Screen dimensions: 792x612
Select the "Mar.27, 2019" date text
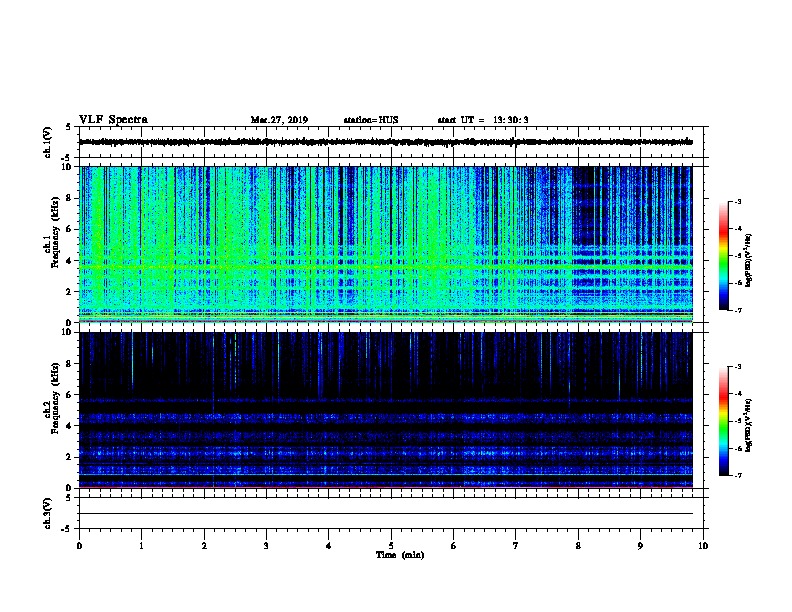tap(279, 120)
